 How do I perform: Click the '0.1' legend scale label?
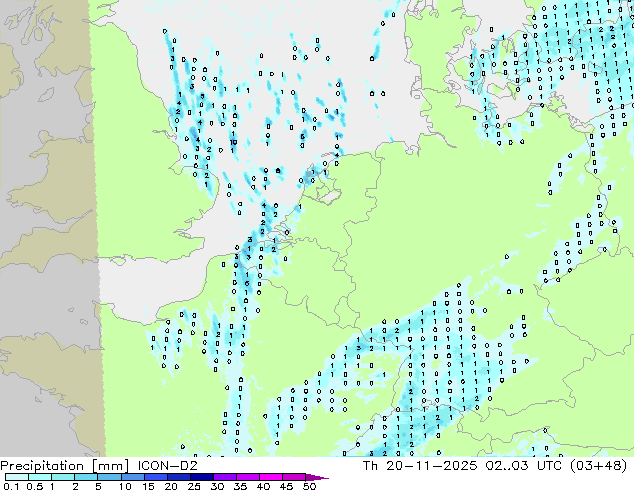(x=11, y=486)
